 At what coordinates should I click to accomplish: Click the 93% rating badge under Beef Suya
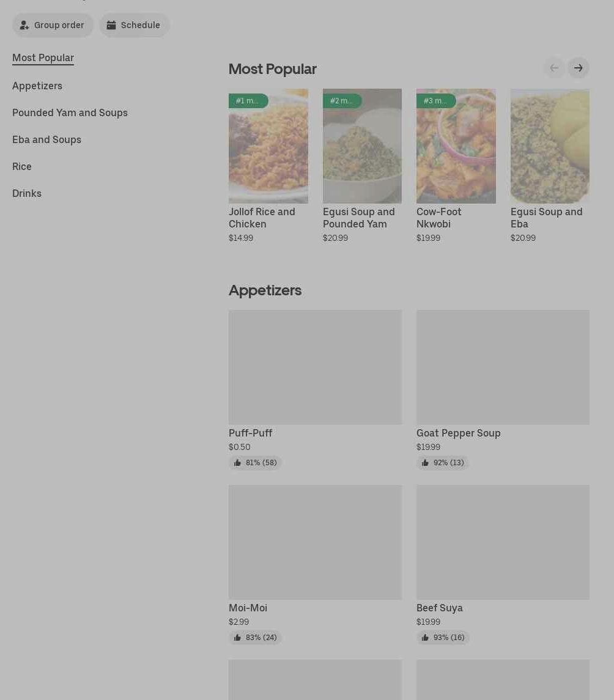(443, 638)
